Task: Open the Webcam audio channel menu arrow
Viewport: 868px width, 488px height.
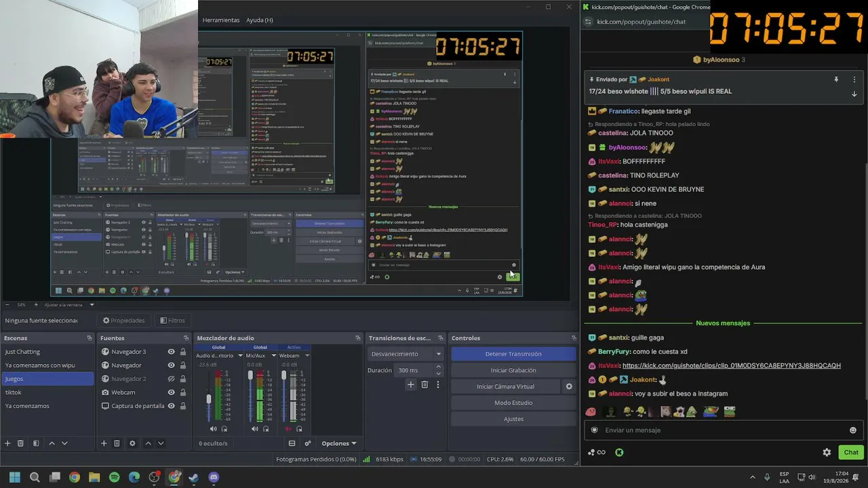Action: point(307,356)
